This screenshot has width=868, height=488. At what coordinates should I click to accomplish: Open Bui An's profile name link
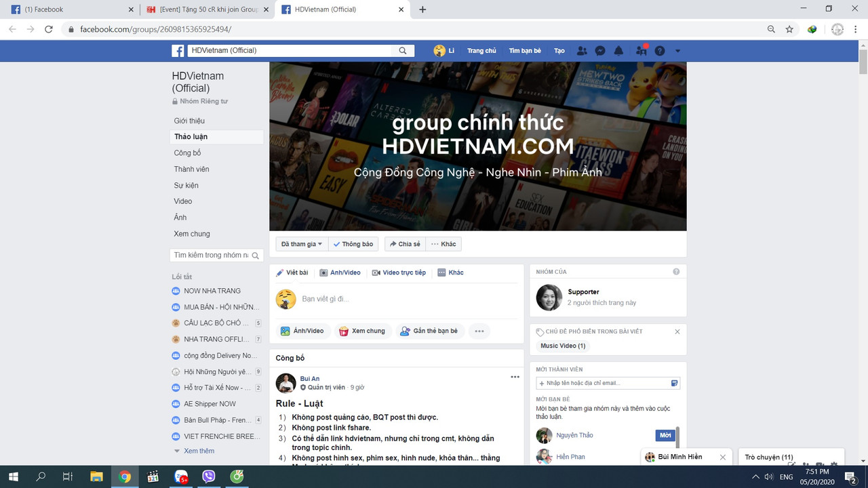310,379
